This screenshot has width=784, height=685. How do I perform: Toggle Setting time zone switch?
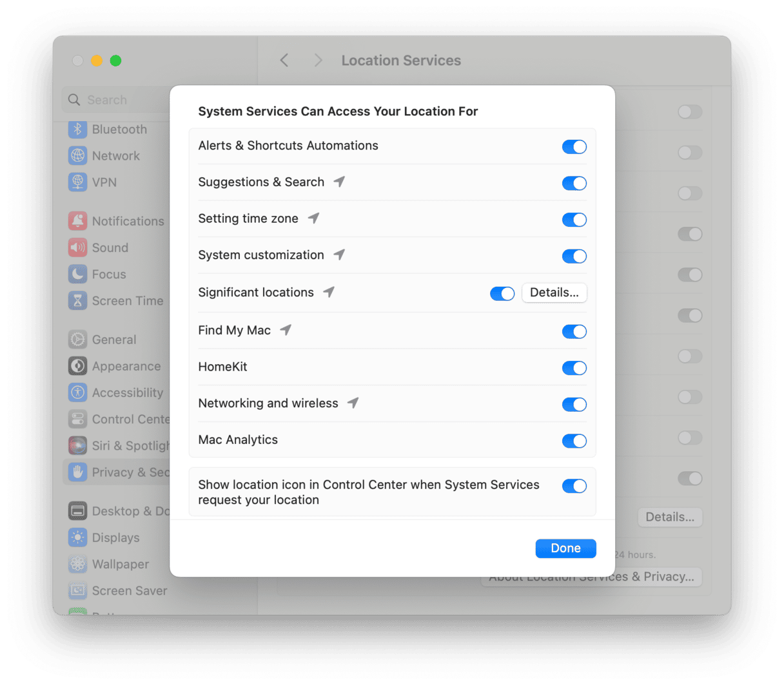(x=574, y=220)
